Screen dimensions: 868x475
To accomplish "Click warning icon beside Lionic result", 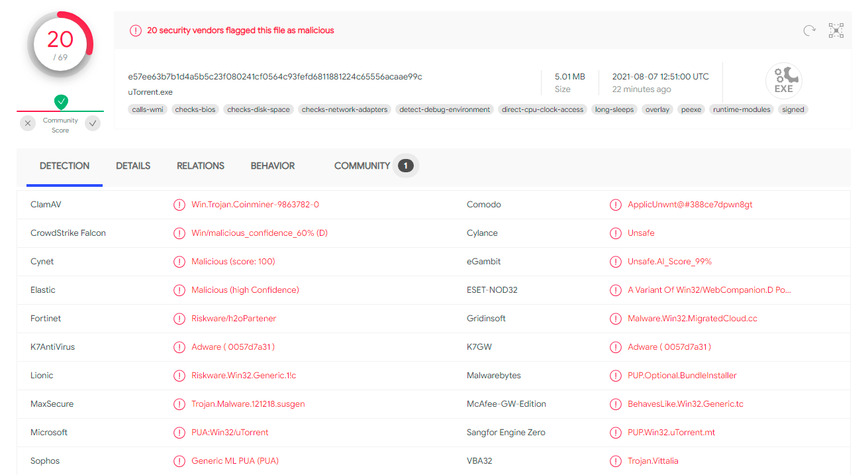I will click(x=179, y=376).
